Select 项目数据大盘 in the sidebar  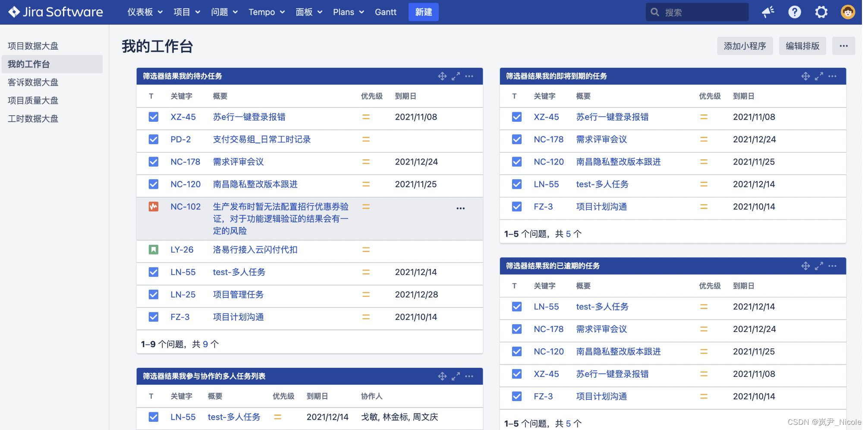[x=52, y=46]
